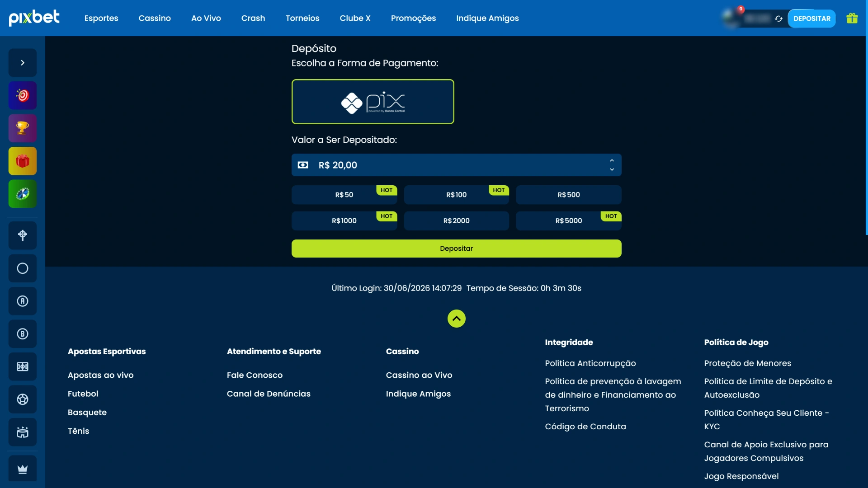The width and height of the screenshot is (868, 488).
Task: Click the banknote icon in amount field
Action: click(303, 165)
